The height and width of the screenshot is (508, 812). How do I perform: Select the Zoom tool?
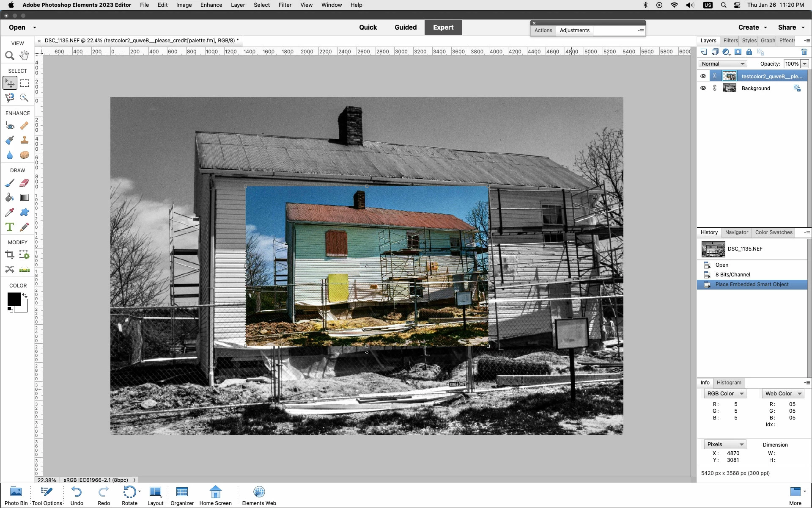(x=10, y=55)
